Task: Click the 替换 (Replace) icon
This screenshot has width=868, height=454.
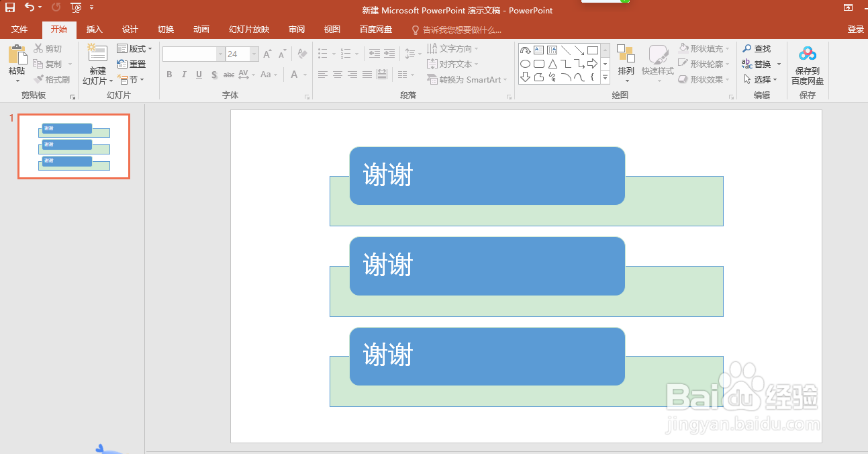Action: 759,64
